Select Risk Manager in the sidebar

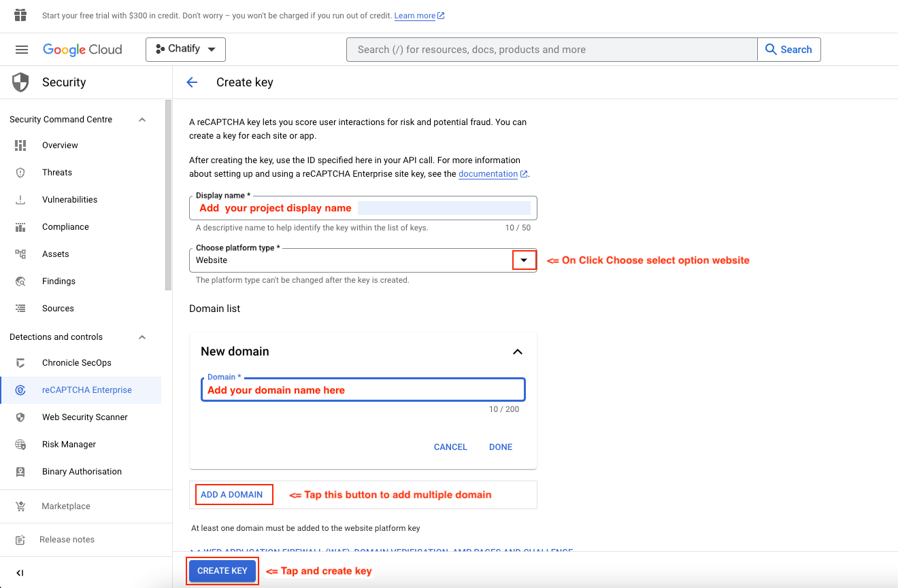(68, 444)
